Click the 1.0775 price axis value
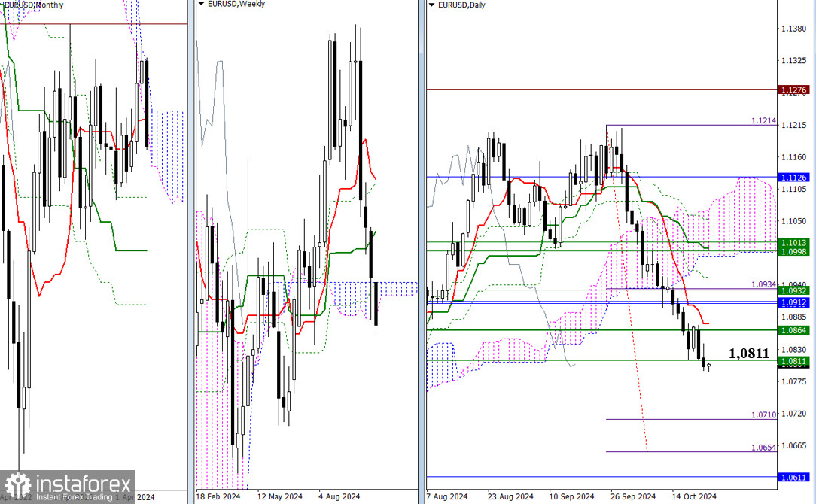The height and width of the screenshot is (504, 816). tap(794, 382)
